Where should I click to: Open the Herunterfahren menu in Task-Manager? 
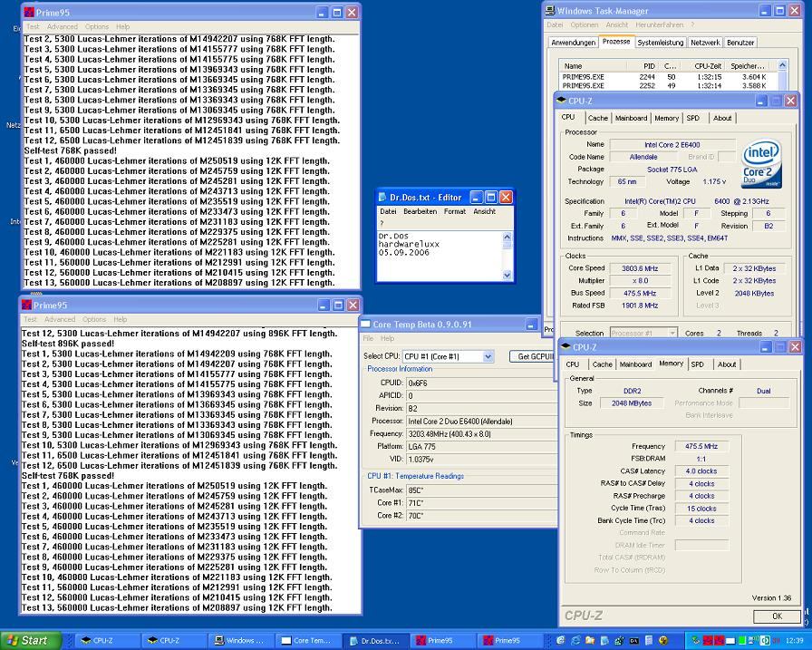tap(659, 24)
